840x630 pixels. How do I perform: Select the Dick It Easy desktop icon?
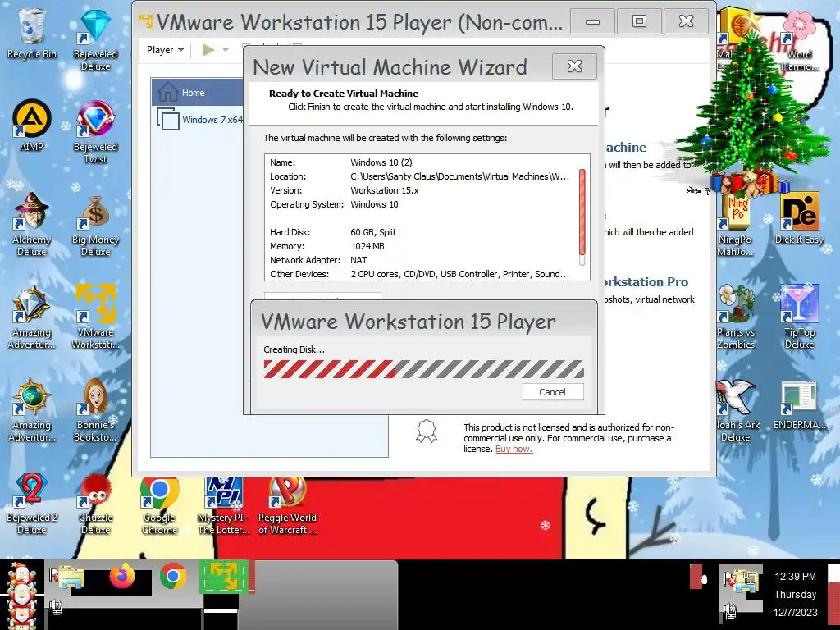tap(799, 218)
